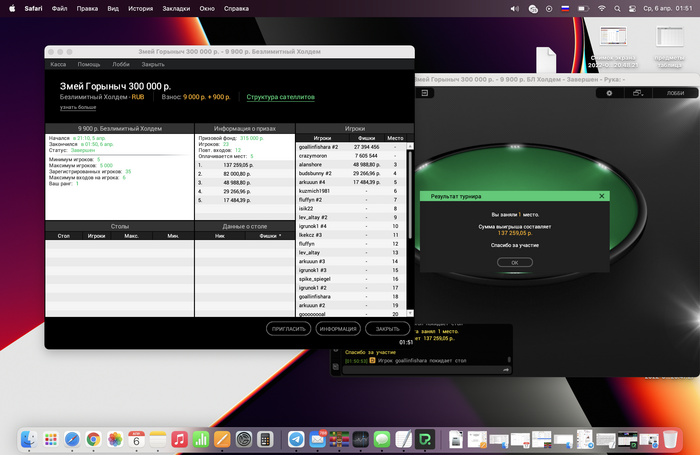Screen dimensions: 700x455
Task: Click the chat send arrow icon
Action: 506,370
